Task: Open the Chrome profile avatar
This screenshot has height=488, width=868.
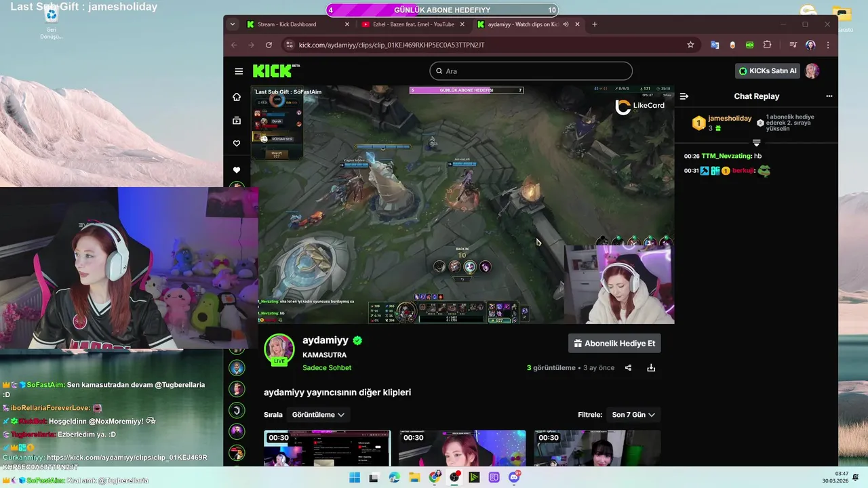Action: pyautogui.click(x=810, y=45)
